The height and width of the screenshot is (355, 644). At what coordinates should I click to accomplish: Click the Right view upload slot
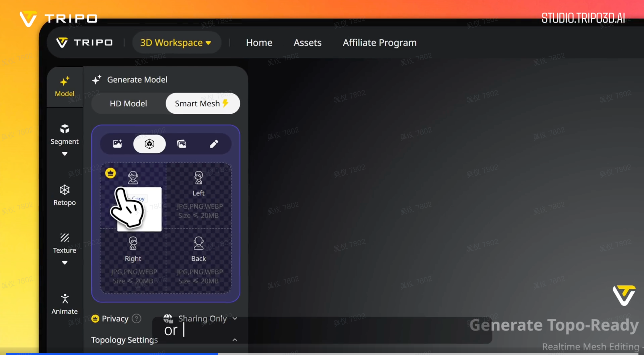point(133,261)
